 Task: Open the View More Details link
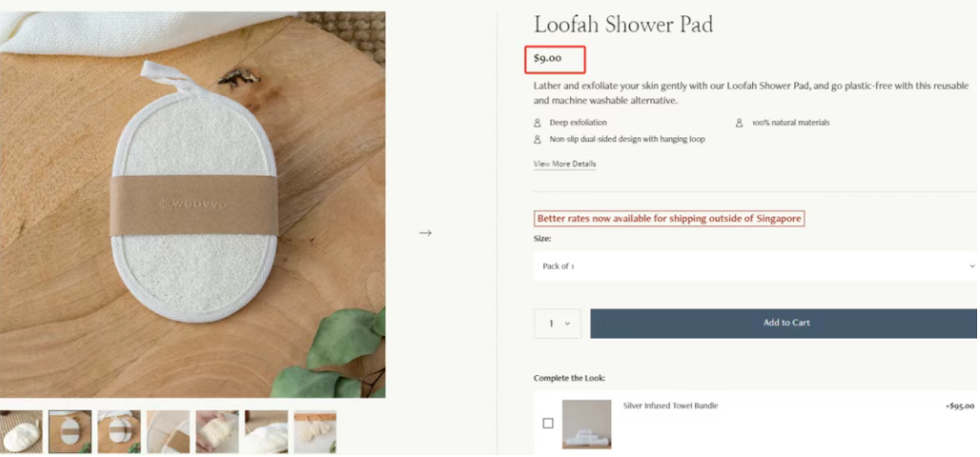click(564, 164)
